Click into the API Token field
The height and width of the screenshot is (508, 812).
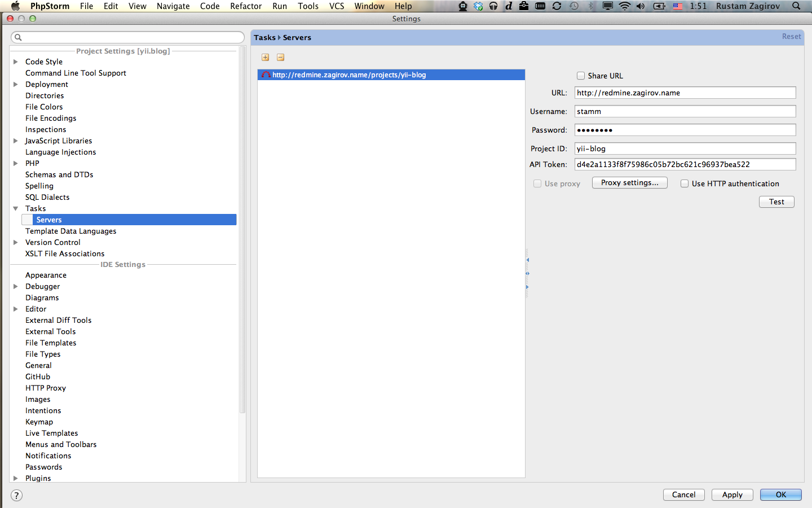click(685, 164)
